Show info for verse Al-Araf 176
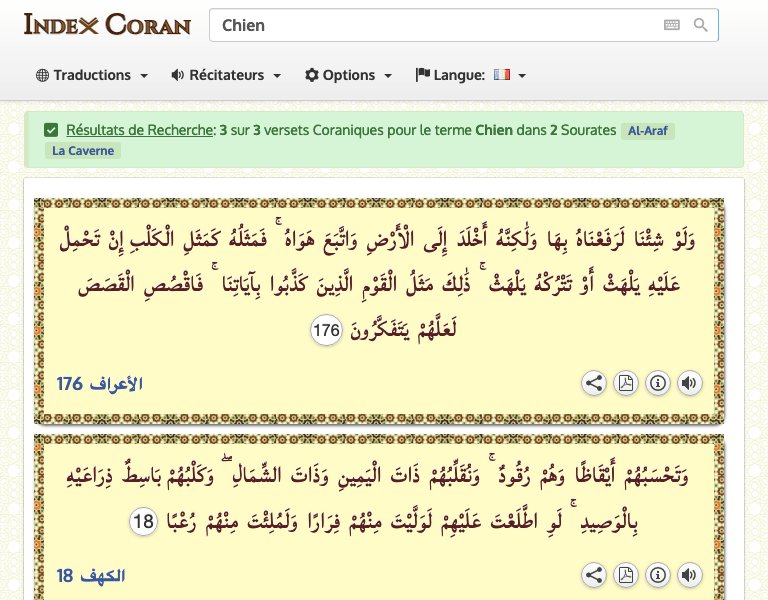 [657, 383]
